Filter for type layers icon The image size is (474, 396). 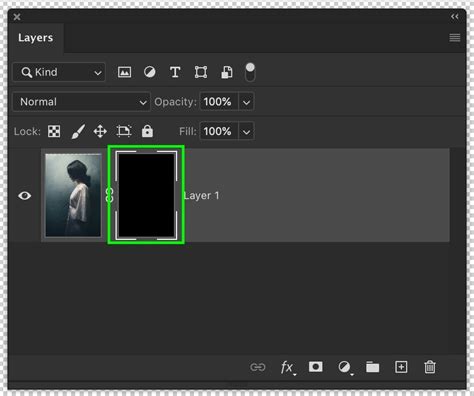click(175, 72)
